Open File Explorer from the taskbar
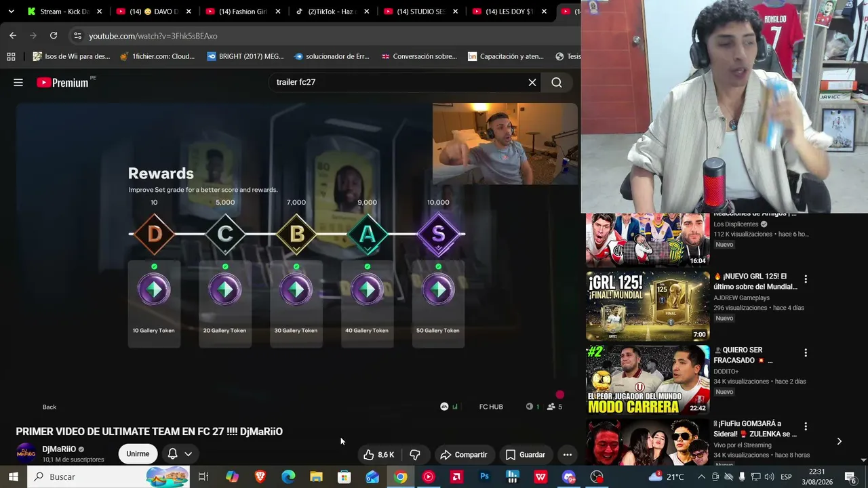 click(316, 476)
